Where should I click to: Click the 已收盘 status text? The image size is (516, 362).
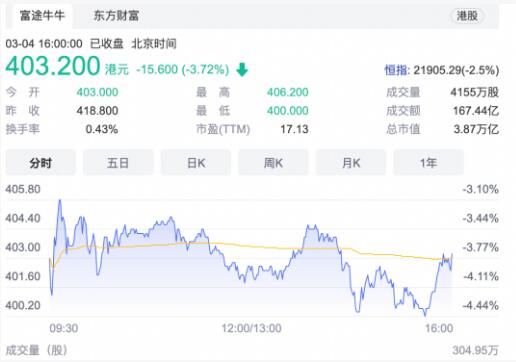[x=107, y=44]
